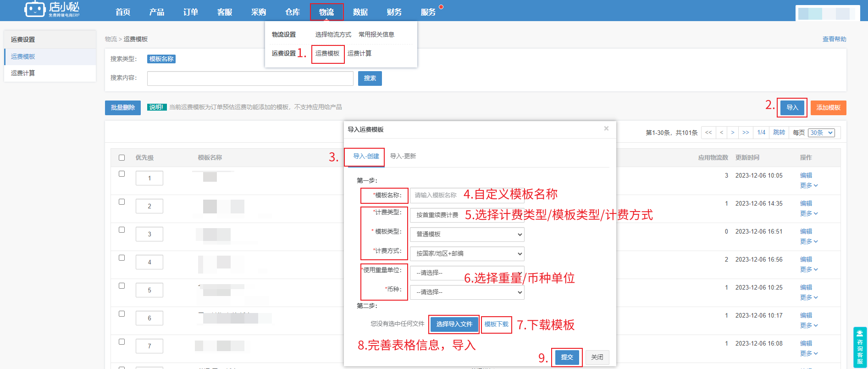Screen dimensions: 868x369
Task: Open the 查看帮助 link
Action: 834,39
